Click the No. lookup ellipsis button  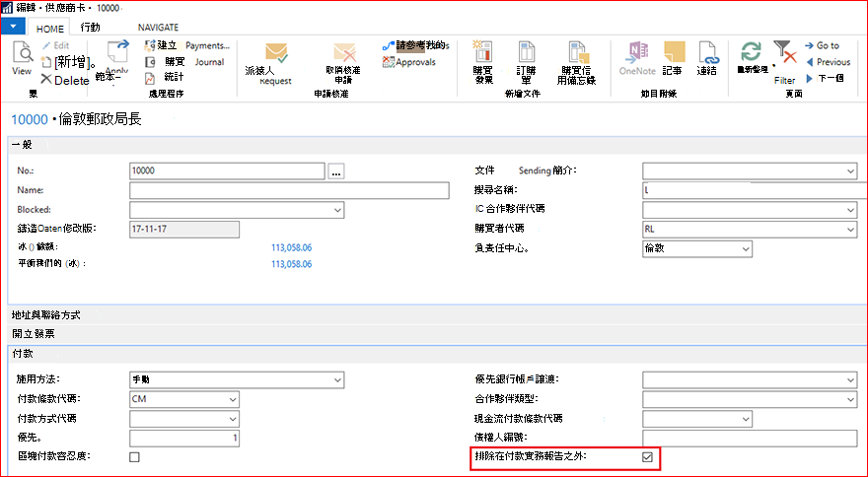pos(336,171)
